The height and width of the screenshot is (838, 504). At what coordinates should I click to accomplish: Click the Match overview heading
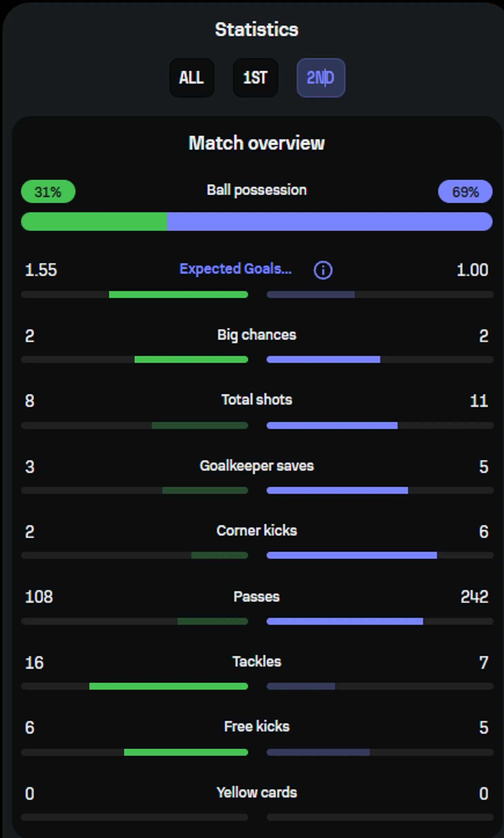pyautogui.click(x=256, y=143)
